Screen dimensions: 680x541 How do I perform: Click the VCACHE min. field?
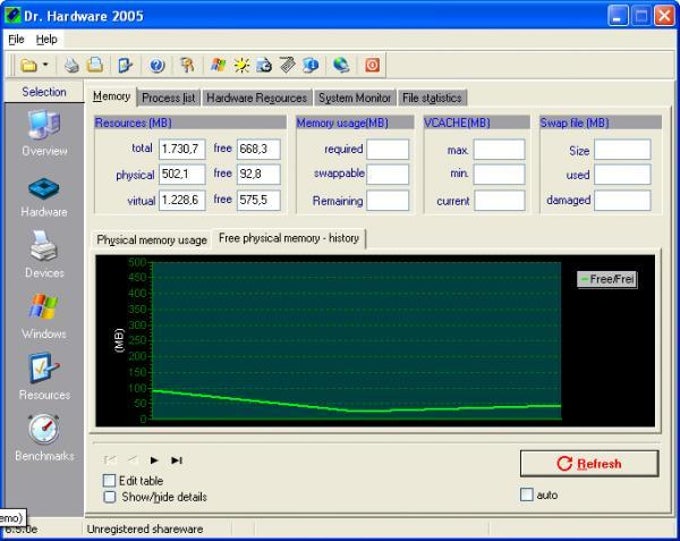pos(499,174)
